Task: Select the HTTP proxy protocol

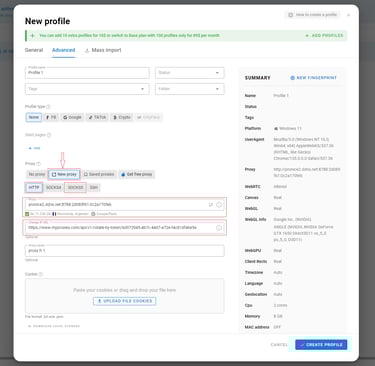Action: click(34, 188)
